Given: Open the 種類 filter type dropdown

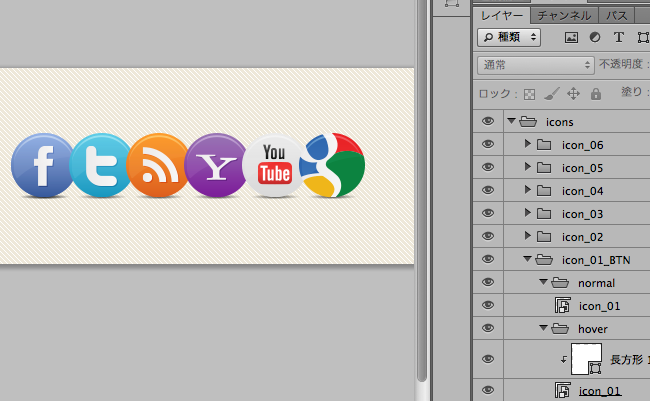Looking at the screenshot, I should click(x=509, y=37).
